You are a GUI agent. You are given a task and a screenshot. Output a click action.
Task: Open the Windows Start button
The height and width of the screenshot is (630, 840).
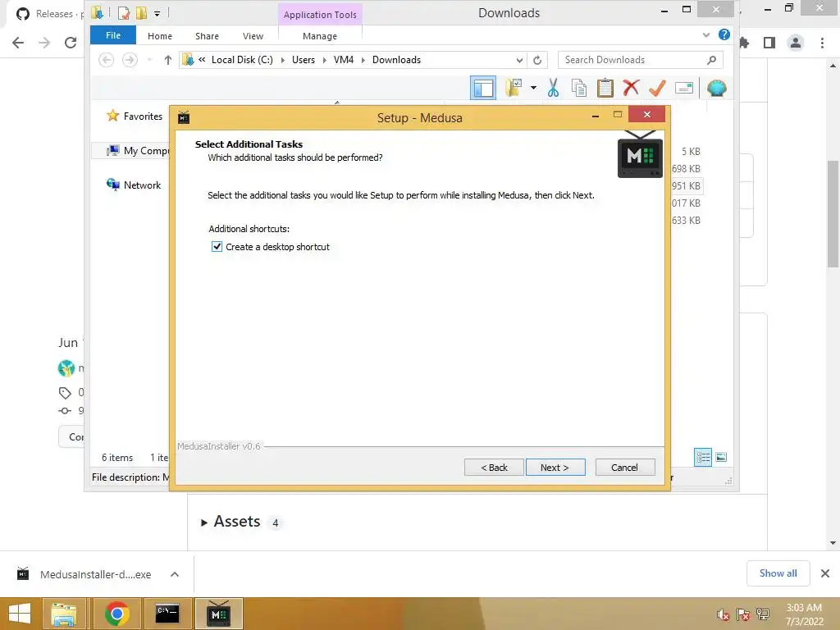(20, 614)
